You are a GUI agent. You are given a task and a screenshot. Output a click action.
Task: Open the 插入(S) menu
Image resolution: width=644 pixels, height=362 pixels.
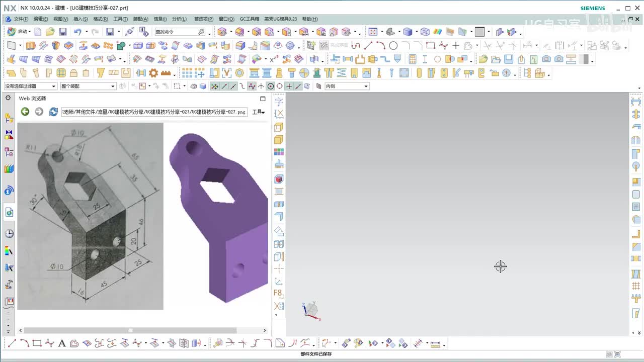pos(80,19)
